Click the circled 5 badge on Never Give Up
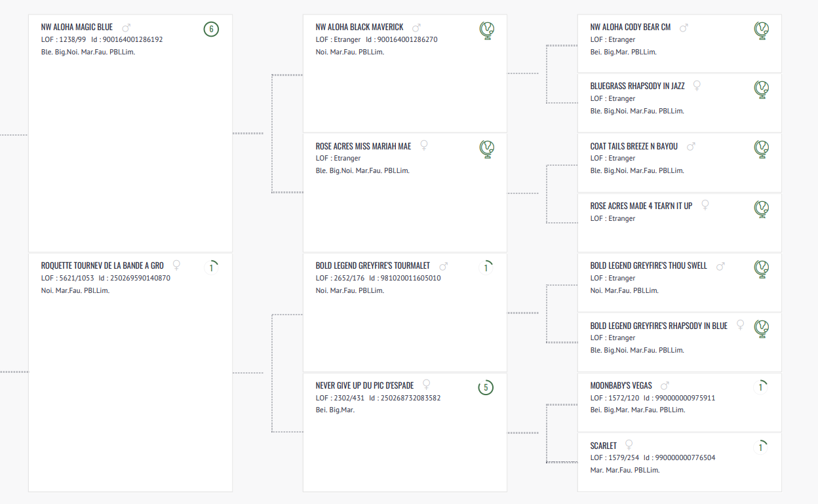 click(x=486, y=387)
